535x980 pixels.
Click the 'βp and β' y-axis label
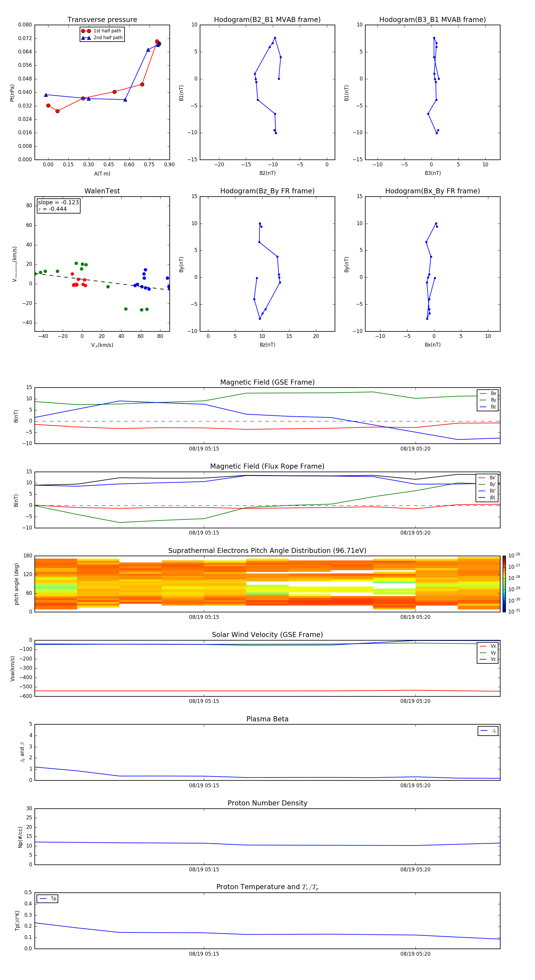[22, 752]
